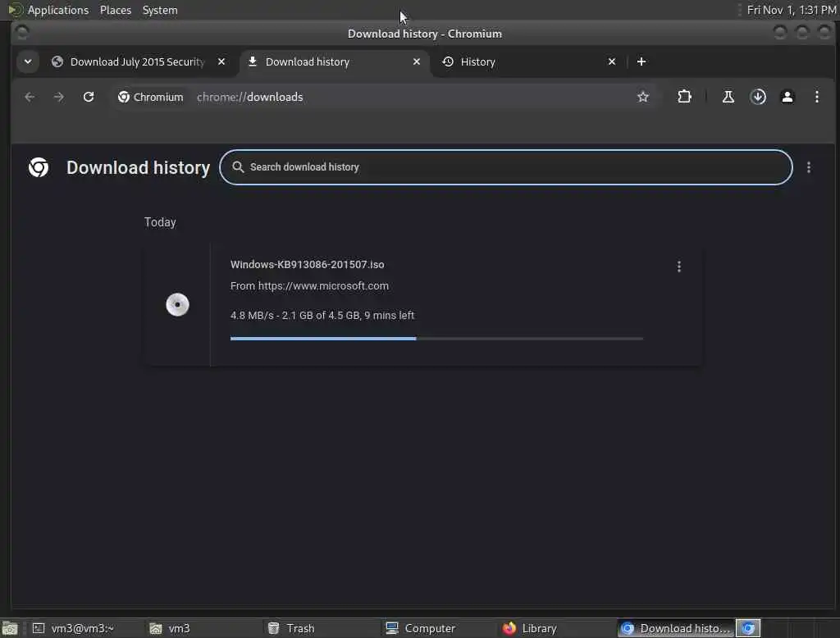Expand the tab search dropdown arrow
This screenshot has width=840, height=638.
pos(28,62)
